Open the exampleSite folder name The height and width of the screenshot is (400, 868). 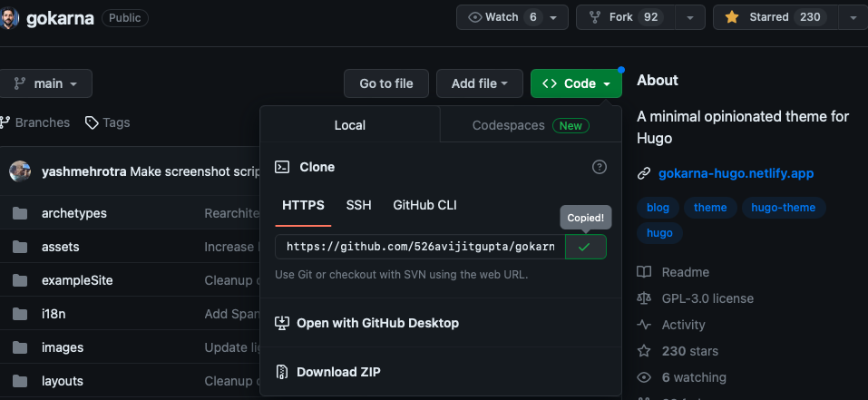[77, 280]
